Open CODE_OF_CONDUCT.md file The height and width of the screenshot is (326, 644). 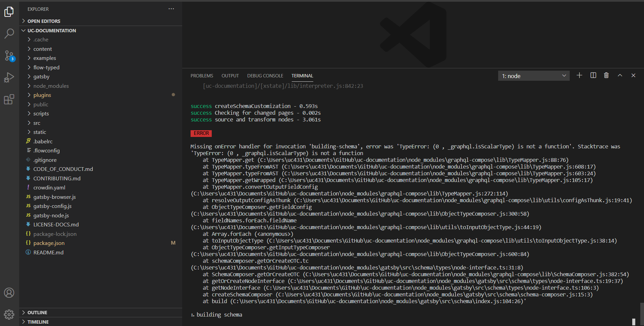coord(101,169)
